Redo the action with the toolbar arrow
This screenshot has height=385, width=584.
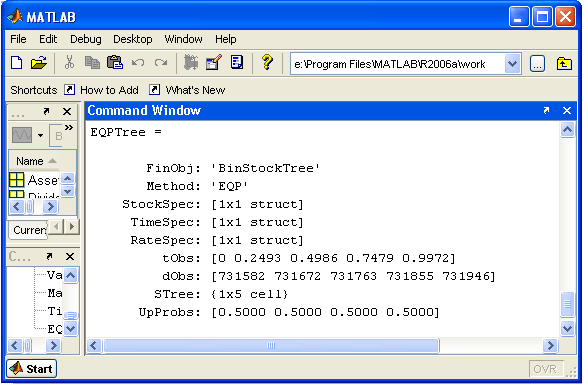(x=161, y=63)
